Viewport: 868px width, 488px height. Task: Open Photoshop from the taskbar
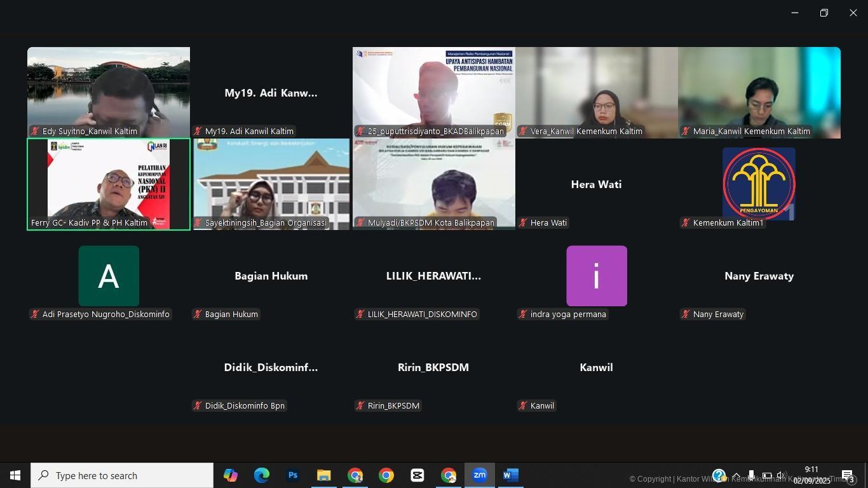[x=293, y=475]
